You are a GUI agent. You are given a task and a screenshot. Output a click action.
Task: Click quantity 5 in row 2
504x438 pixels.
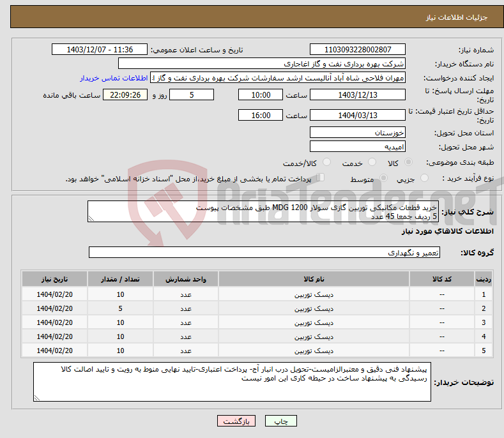point(120,308)
